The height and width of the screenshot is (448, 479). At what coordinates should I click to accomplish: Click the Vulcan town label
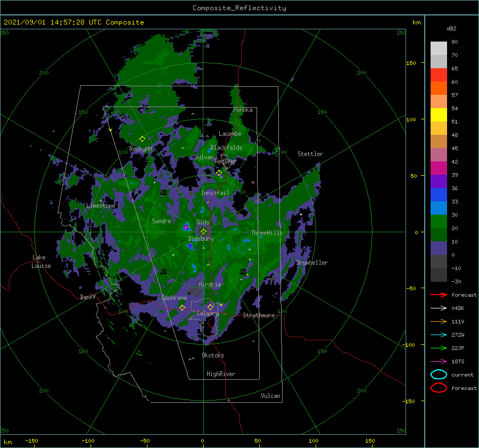pos(270,396)
